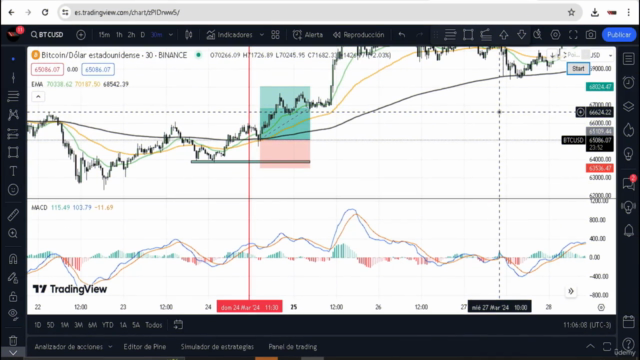Open the Indicadores menu
Screen dimensions: 640x360
229,35
